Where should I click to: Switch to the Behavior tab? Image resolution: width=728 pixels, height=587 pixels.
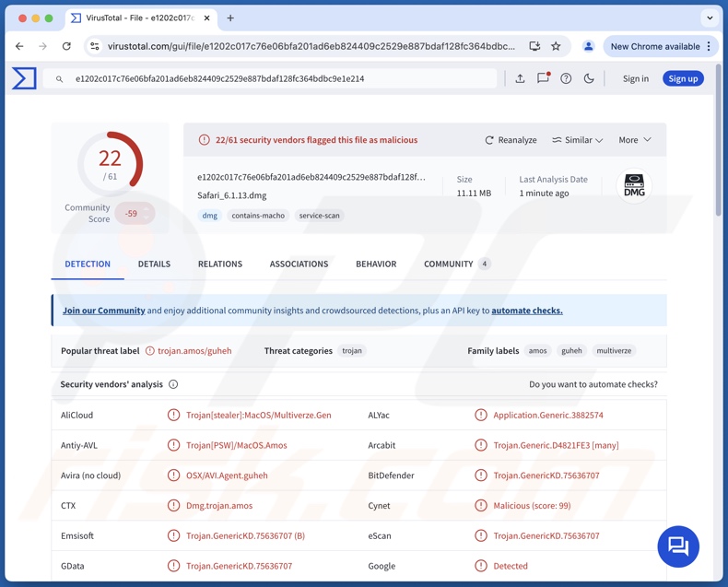click(x=376, y=264)
